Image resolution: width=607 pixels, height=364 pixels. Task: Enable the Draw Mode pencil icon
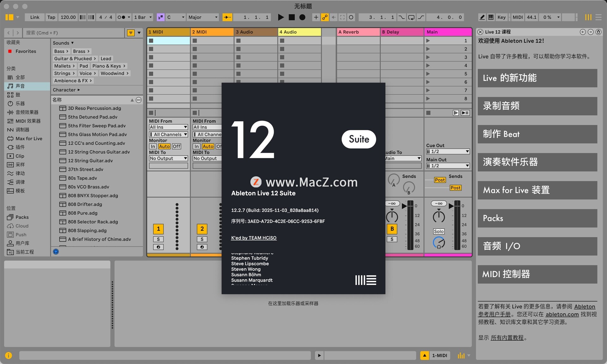pos(482,17)
